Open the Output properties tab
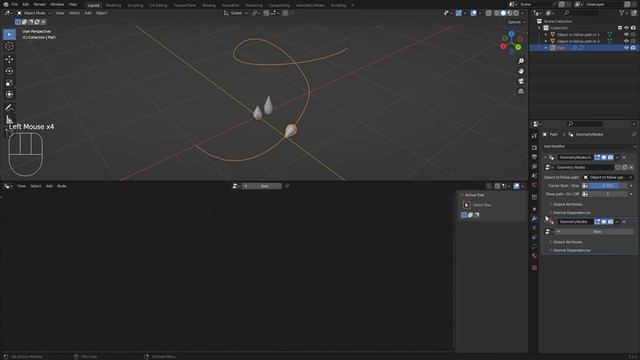 (534, 157)
